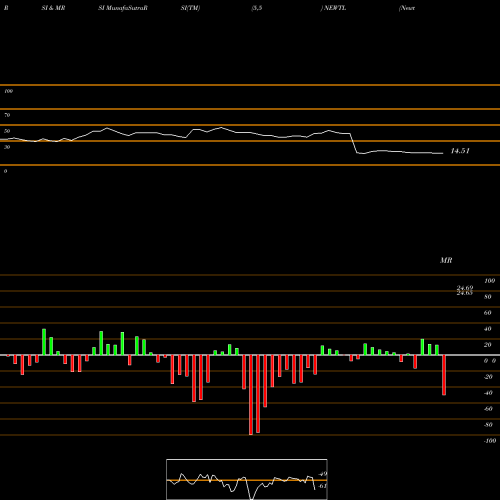The height and width of the screenshot is (500, 500).
Task: Open the mini overview chart at the bottom
Action: click(x=247, y=479)
